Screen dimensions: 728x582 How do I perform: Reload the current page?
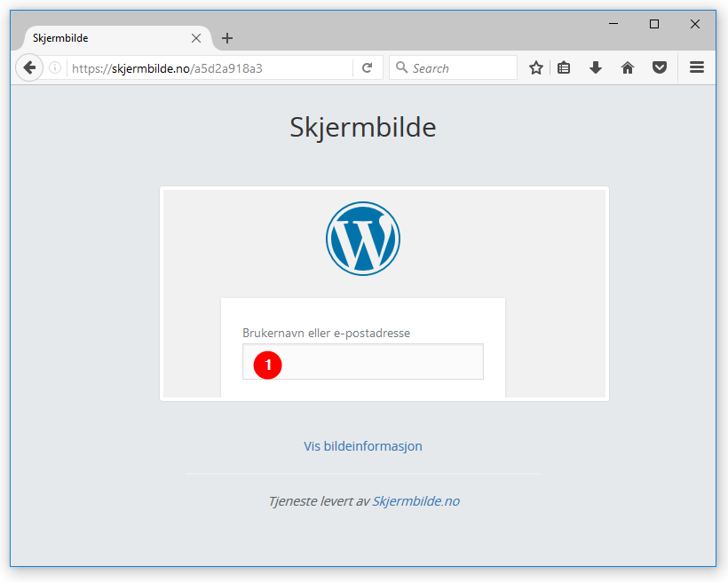(367, 68)
